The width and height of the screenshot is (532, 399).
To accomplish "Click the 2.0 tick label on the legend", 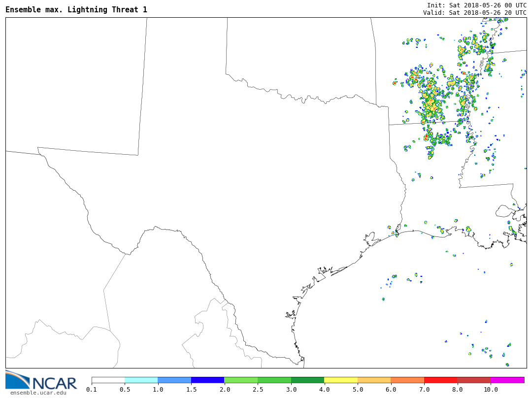I will (x=225, y=390).
